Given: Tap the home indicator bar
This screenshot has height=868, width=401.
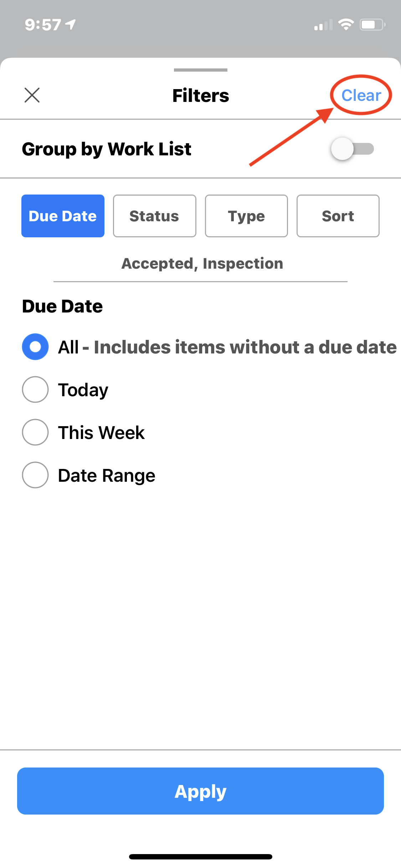Looking at the screenshot, I should coord(200,857).
